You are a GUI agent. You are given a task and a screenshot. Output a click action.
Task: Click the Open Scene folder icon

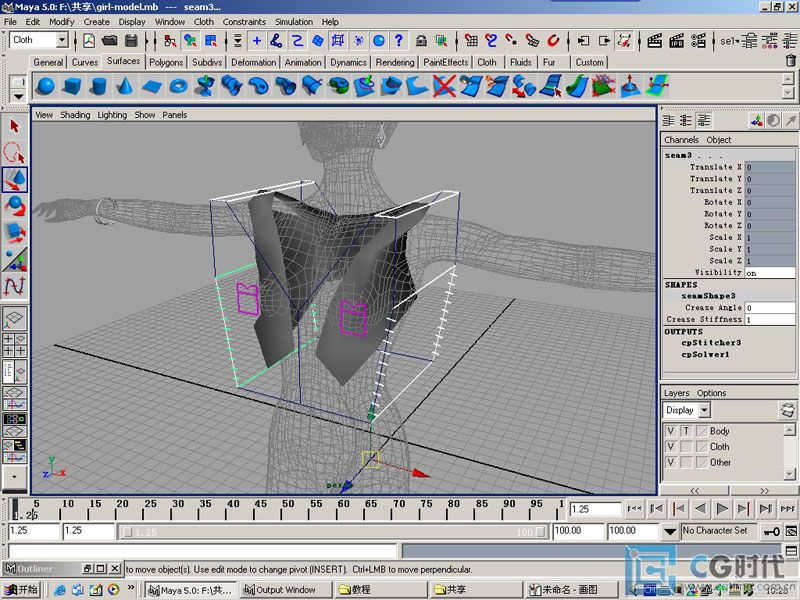pos(110,40)
